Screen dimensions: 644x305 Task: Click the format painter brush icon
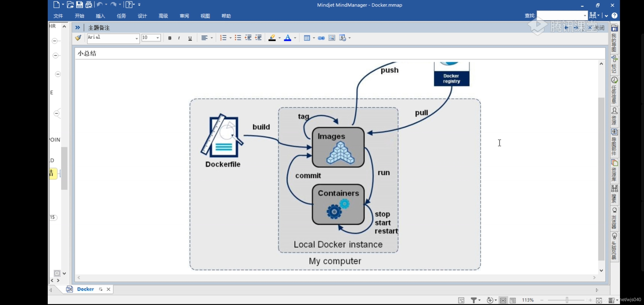78,38
